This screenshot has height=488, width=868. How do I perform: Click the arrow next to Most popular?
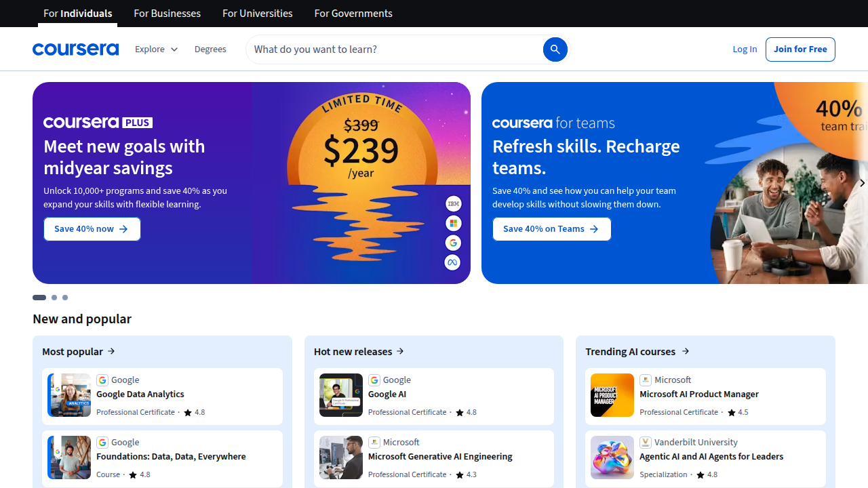click(111, 351)
